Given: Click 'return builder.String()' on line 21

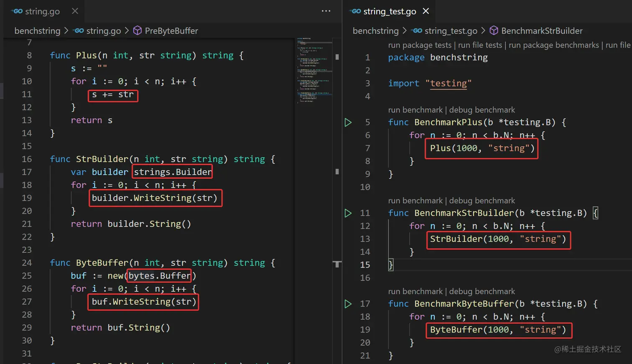Looking at the screenshot, I should pyautogui.click(x=131, y=224).
